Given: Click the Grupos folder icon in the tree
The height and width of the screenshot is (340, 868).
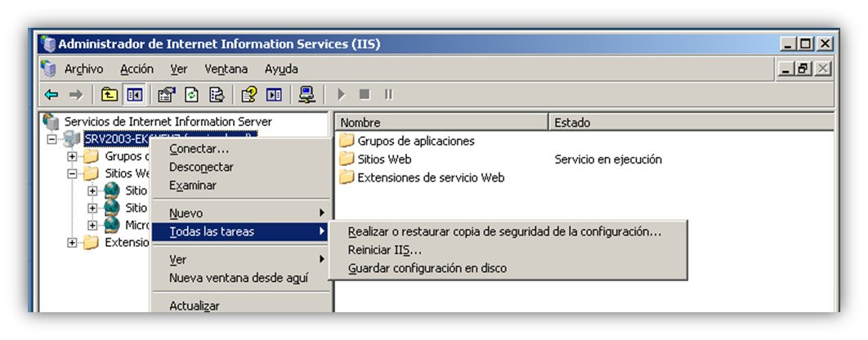Looking at the screenshot, I should coord(90,156).
